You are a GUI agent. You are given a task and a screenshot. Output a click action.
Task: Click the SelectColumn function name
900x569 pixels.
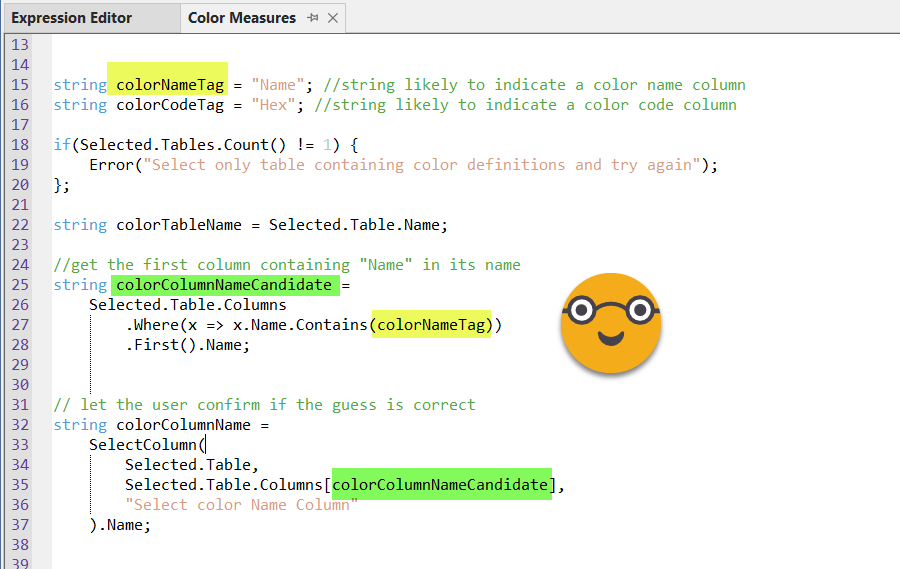tap(143, 445)
